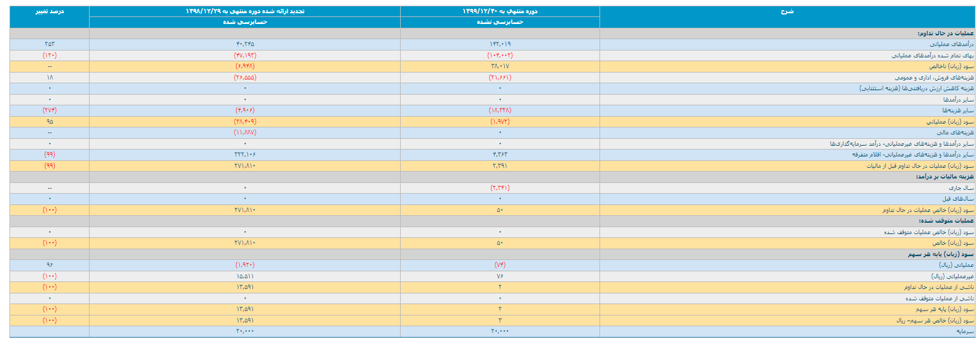Click the سود (زیان) ناخالص row label
The image size is (980, 342).
tap(950, 66)
